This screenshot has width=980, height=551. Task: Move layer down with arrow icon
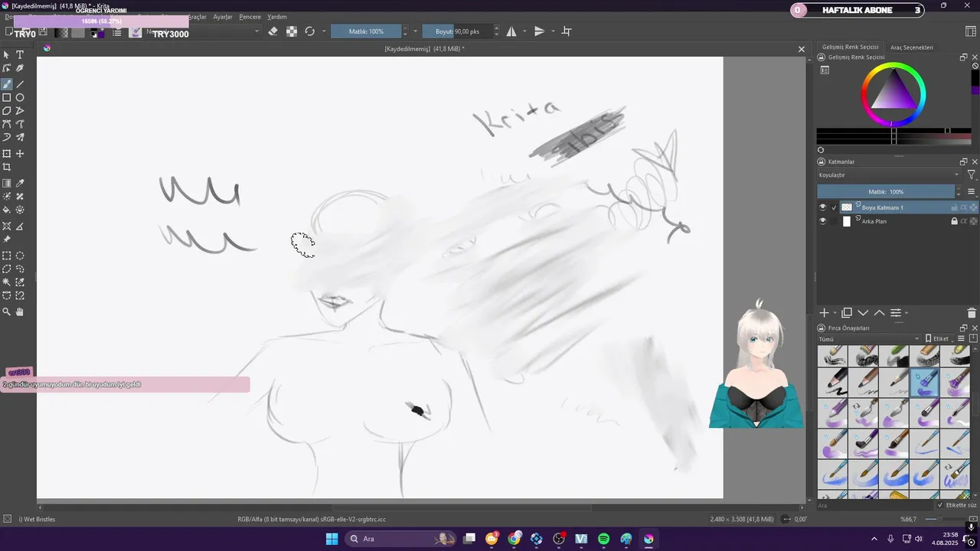[x=863, y=313]
